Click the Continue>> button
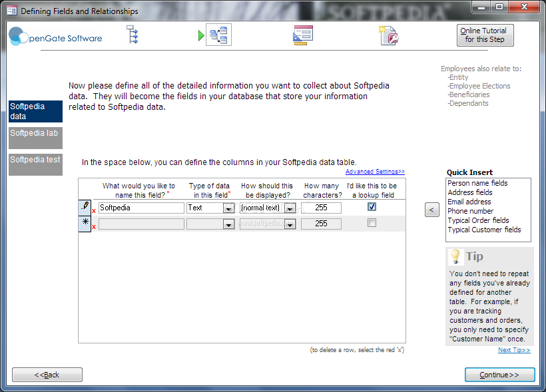The image size is (546, 392). click(x=499, y=375)
